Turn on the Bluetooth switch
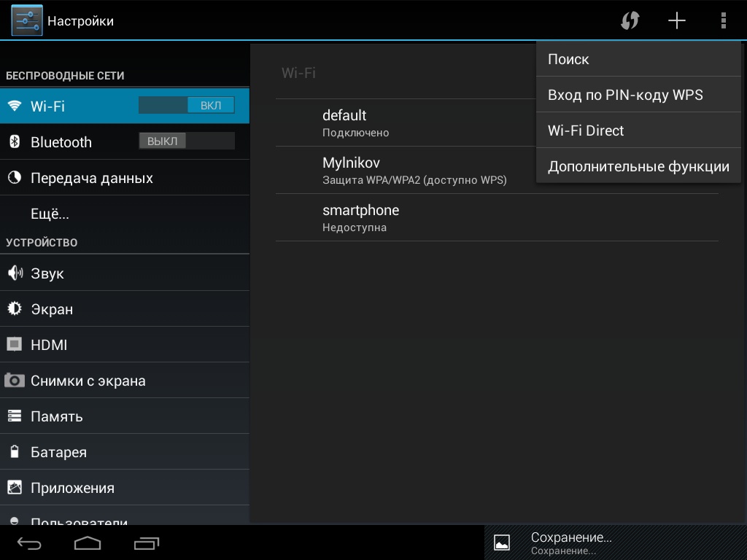Screen dimensions: 747x560 [x=187, y=141]
